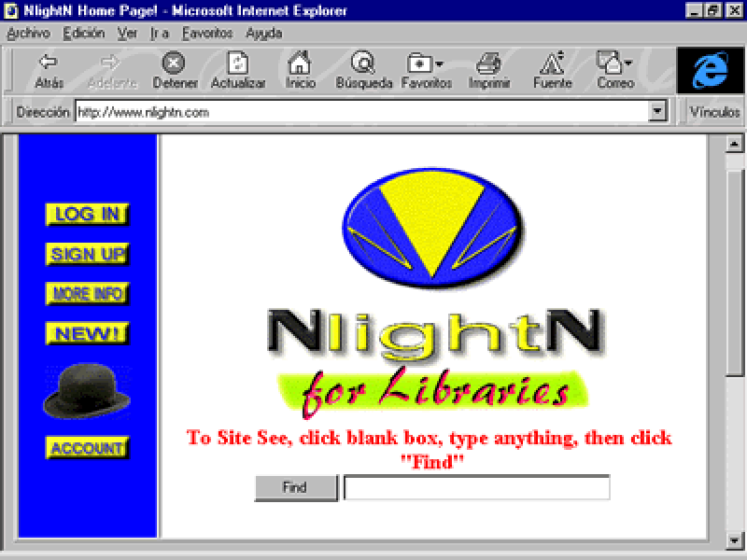Viewport: 747px width, 560px height.
Task: Open the MORE INFO sidebar button
Action: click(87, 293)
